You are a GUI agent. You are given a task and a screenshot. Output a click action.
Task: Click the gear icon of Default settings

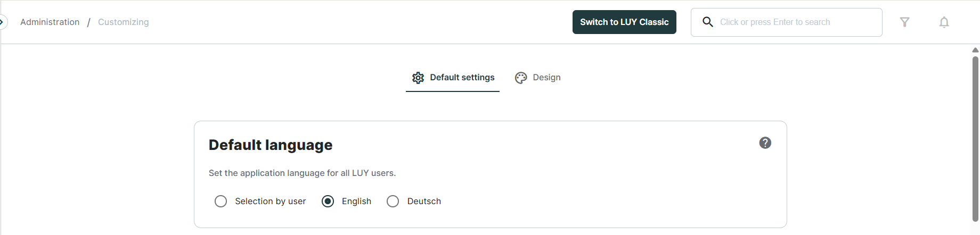click(418, 78)
